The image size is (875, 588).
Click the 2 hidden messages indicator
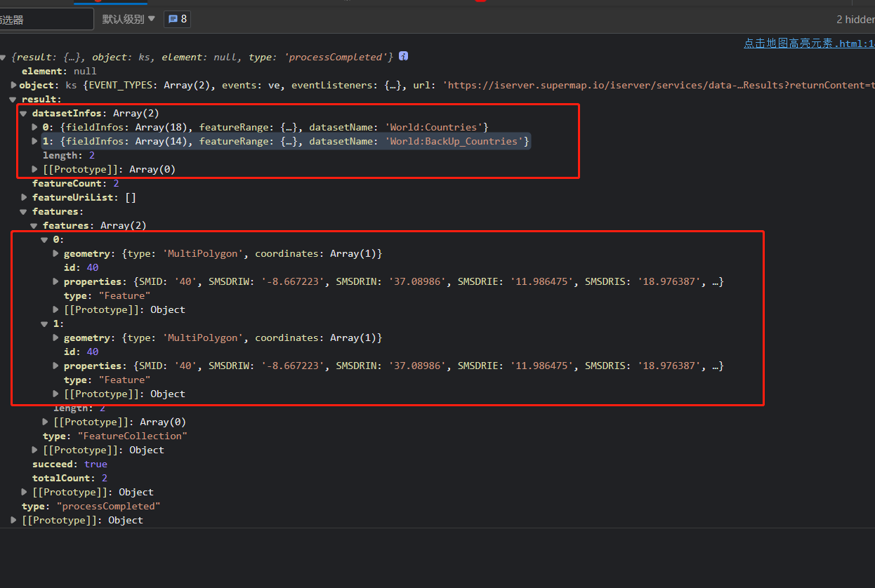click(854, 20)
